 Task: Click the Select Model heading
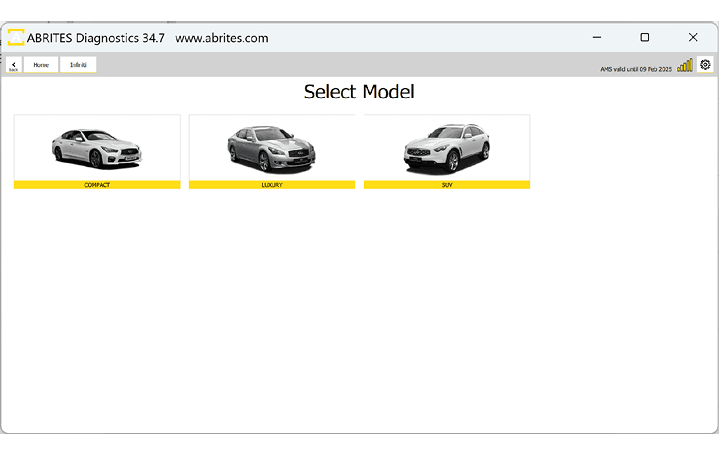coord(359,92)
